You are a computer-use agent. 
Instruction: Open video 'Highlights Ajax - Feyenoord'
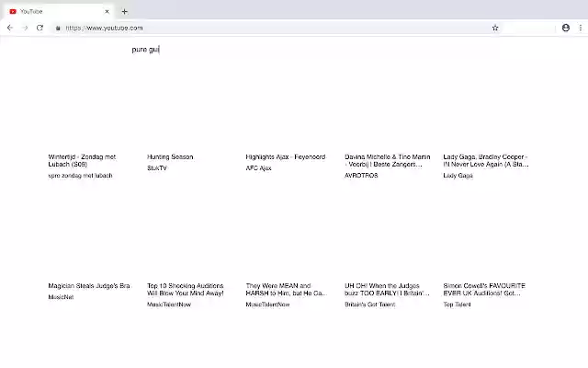(x=286, y=157)
